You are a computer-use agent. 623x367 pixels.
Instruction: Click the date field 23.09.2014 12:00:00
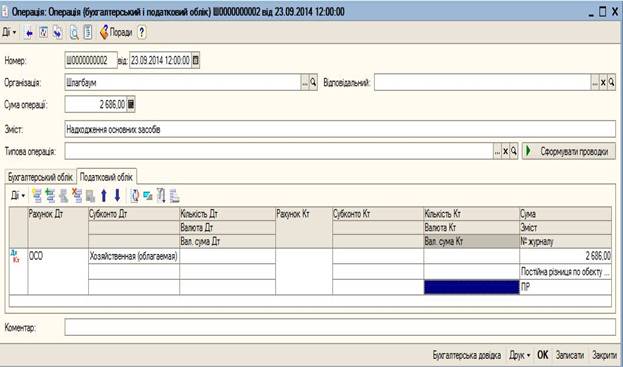[x=160, y=60]
